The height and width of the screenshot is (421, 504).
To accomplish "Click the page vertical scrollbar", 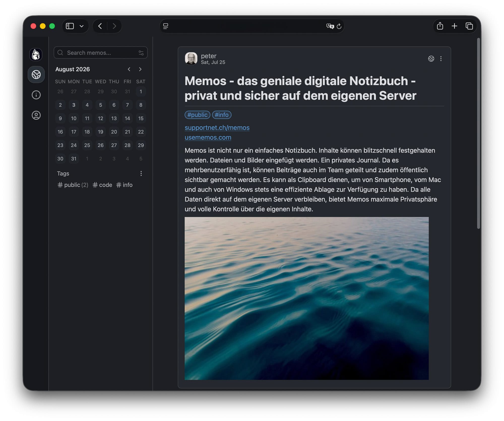I will 478,133.
